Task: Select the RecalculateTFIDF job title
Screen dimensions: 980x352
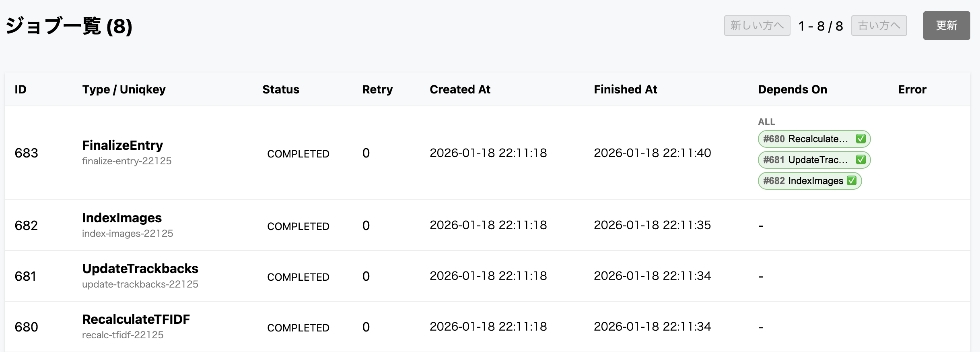Action: [136, 319]
